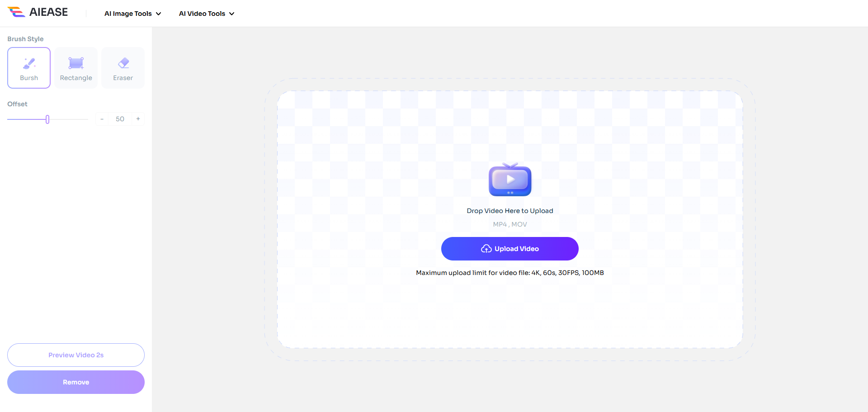Expand the chevron beside AI Image Tools
868x412 pixels.
159,14
